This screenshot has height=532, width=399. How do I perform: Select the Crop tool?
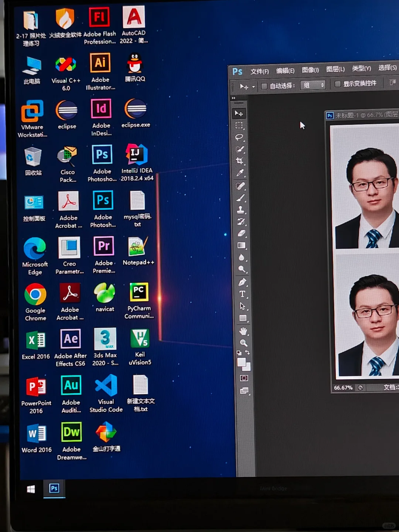point(240,161)
